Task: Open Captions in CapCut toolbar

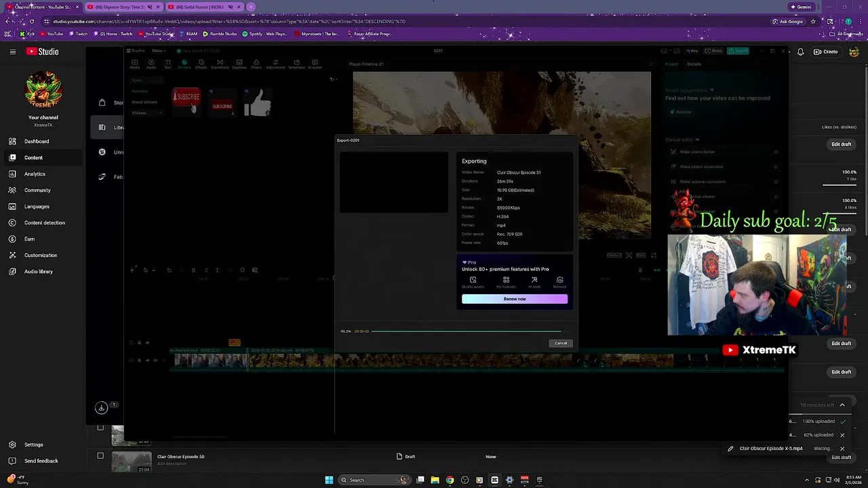Action: (x=239, y=64)
